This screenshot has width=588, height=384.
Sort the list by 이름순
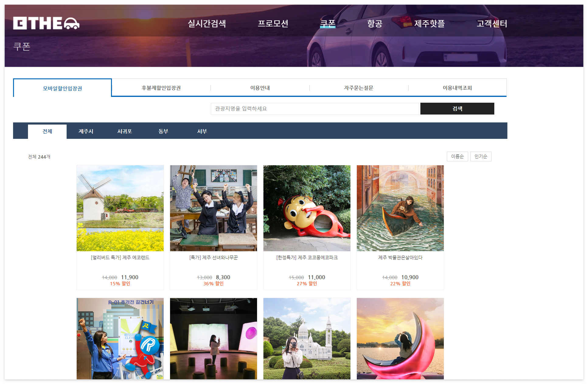[x=457, y=156]
